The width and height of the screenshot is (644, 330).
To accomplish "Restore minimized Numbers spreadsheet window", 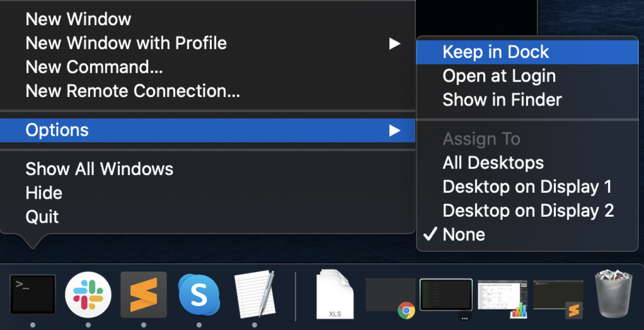I will pos(502,297).
